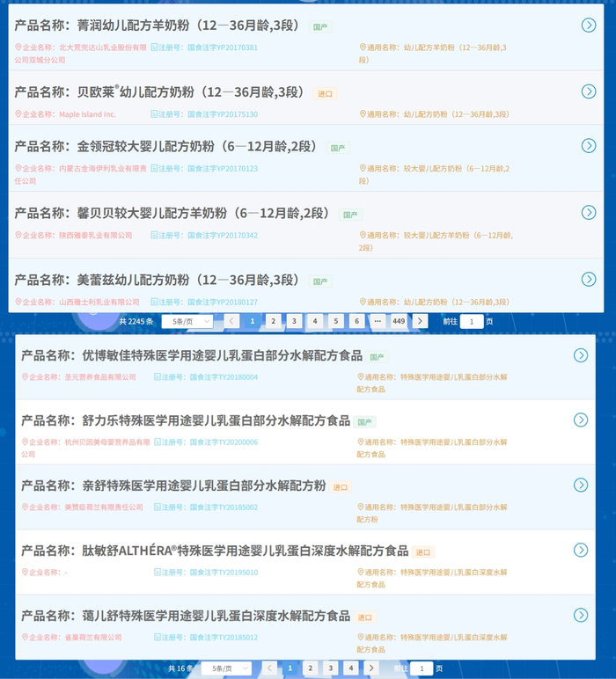Click company name 雀巢荷兰有限公司

coord(92,638)
